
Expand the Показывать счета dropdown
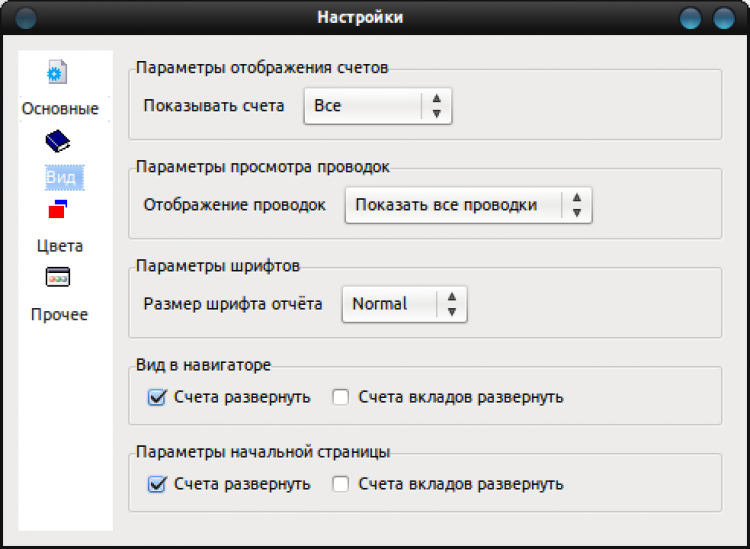click(x=377, y=105)
